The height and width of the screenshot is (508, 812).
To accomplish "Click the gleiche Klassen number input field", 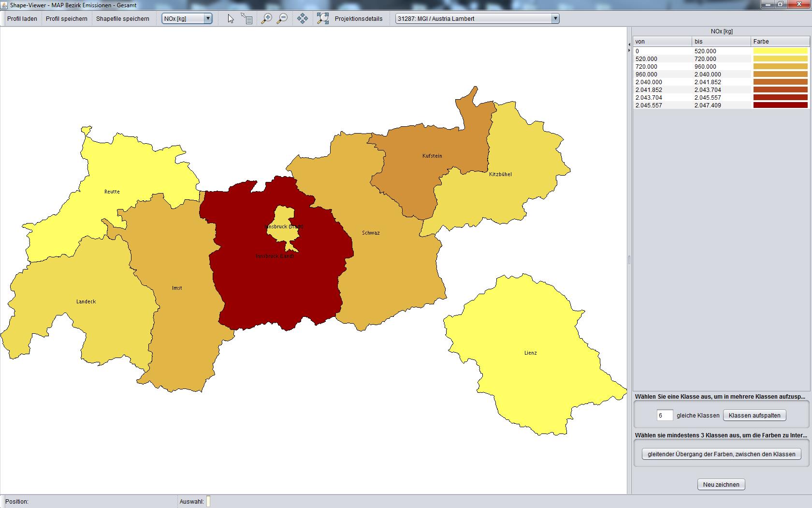I will 665,416.
